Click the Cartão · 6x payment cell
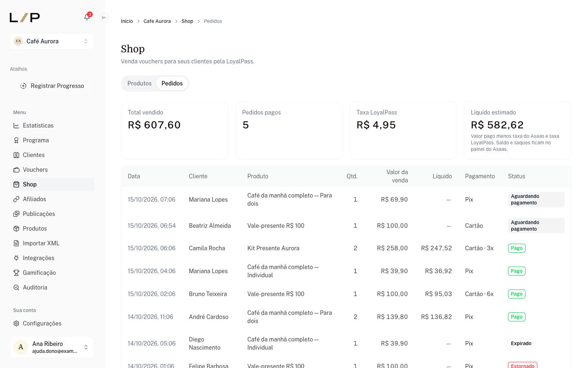This screenshot has width=588, height=368. (x=479, y=294)
